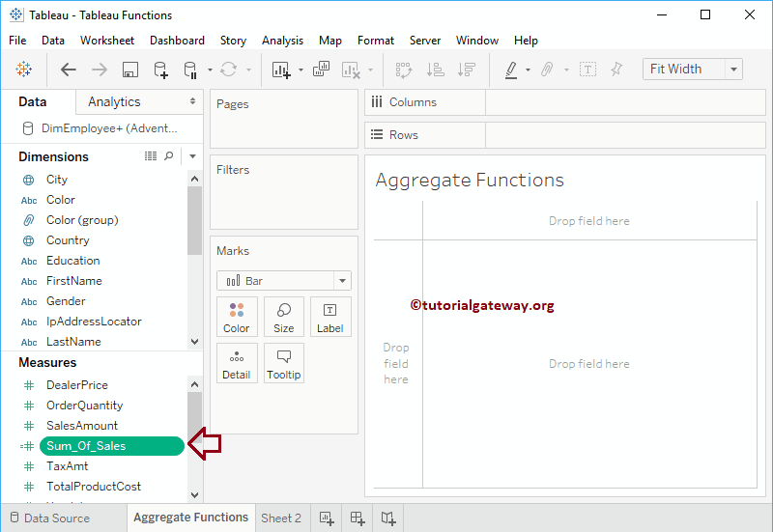Click the Highlight pen icon

(x=511, y=70)
